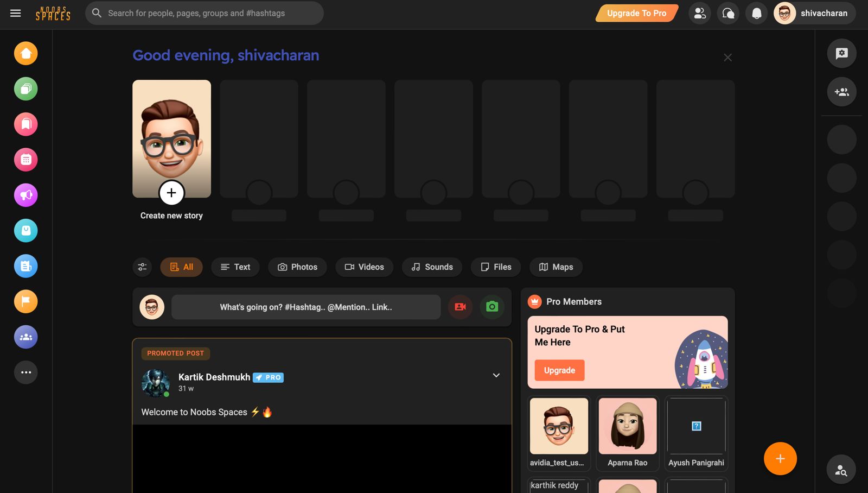This screenshot has width=868, height=493.
Task: Expand the Kartik Deshmukh post options chevron
Action: point(496,376)
